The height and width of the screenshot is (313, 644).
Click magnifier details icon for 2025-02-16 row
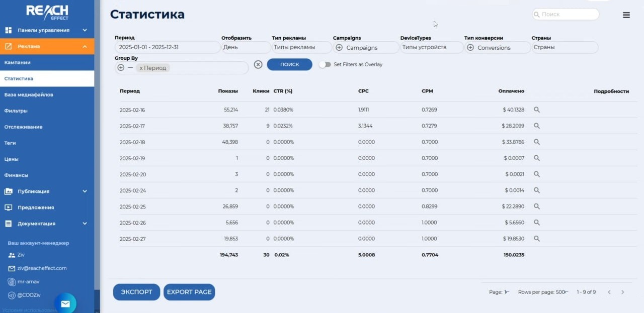[536, 110]
